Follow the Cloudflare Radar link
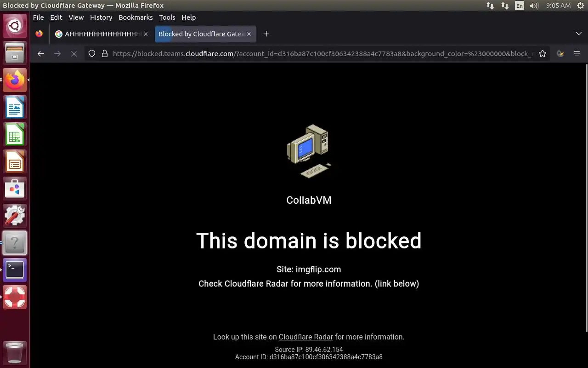 (x=306, y=337)
